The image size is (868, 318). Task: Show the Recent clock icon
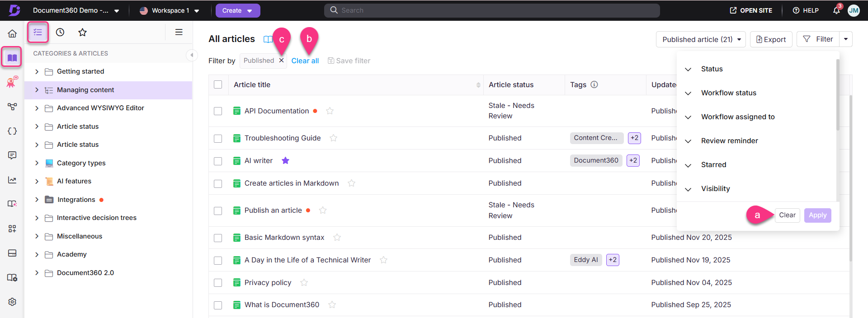(60, 32)
